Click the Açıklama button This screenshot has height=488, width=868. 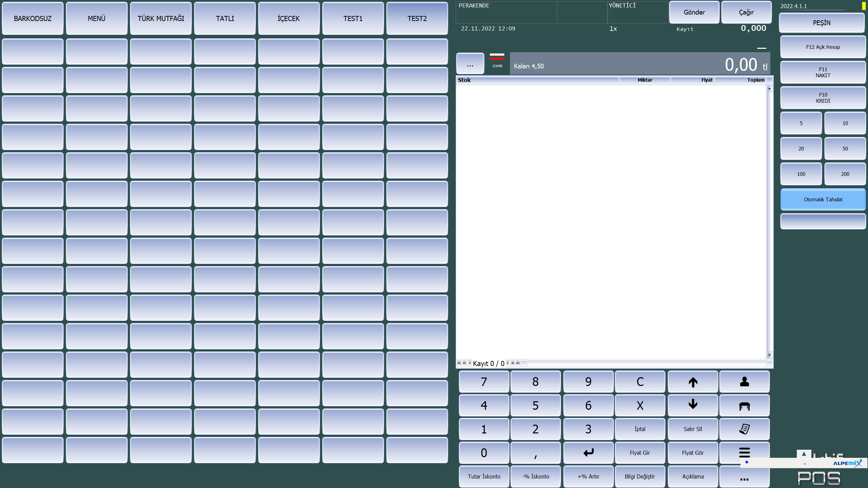point(693,476)
